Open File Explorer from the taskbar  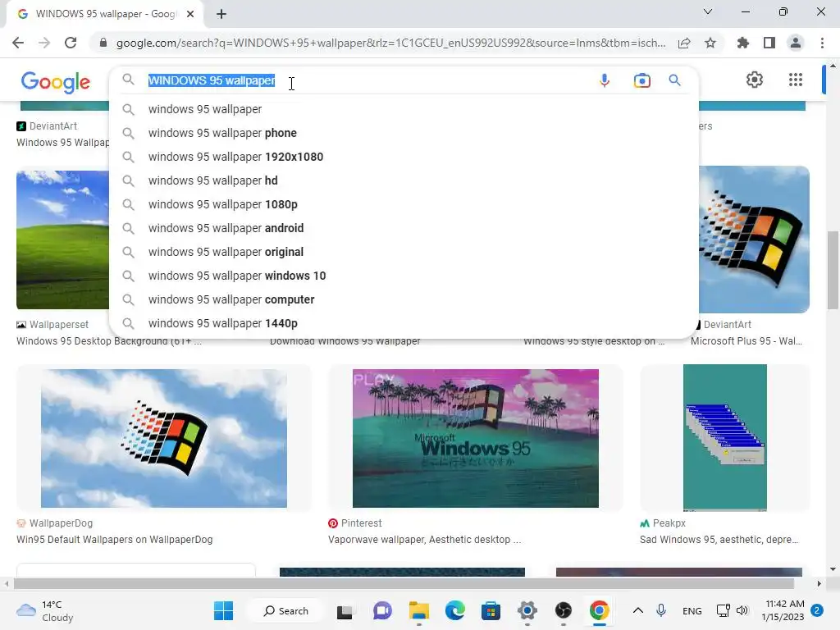point(419,610)
